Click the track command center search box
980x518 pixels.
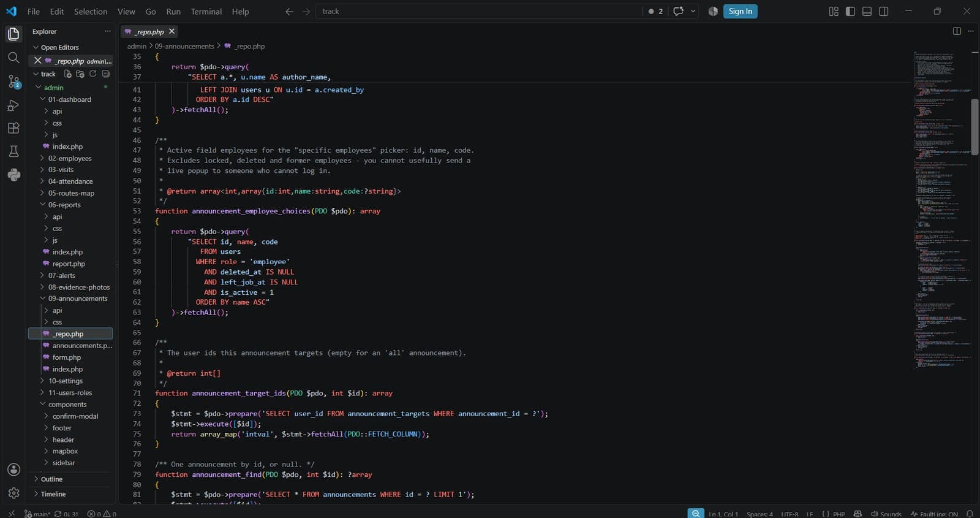click(479, 11)
